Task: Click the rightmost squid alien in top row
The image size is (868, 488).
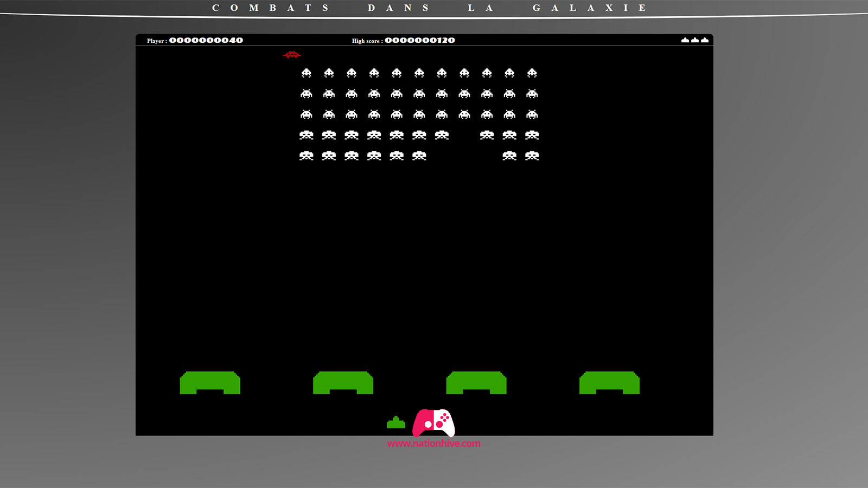Action: (532, 73)
